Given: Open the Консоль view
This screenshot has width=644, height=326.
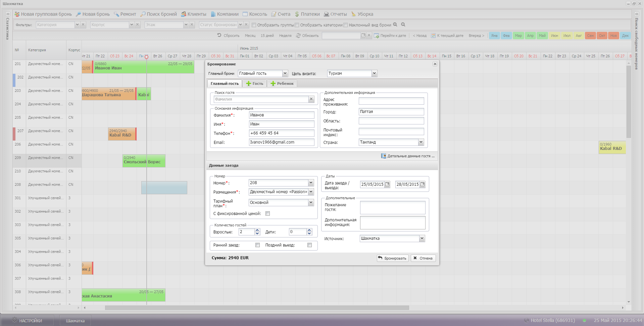Looking at the screenshot, I should pos(255,14).
